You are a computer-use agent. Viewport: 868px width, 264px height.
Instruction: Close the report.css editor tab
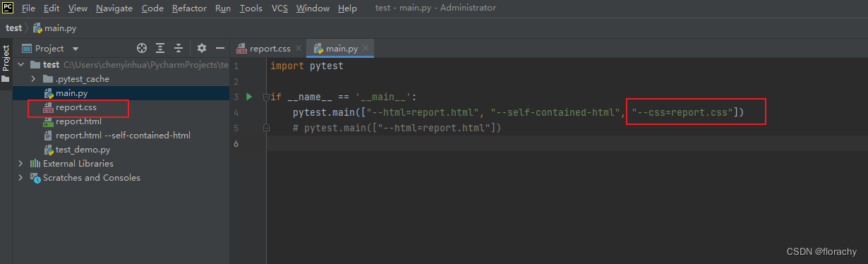click(x=299, y=48)
